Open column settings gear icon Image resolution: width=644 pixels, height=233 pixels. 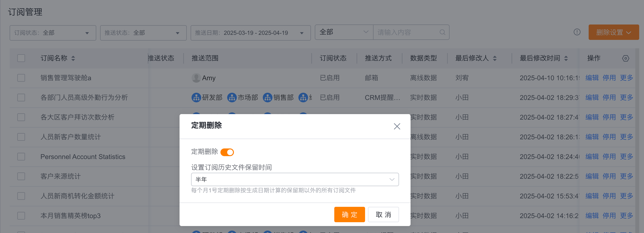625,58
